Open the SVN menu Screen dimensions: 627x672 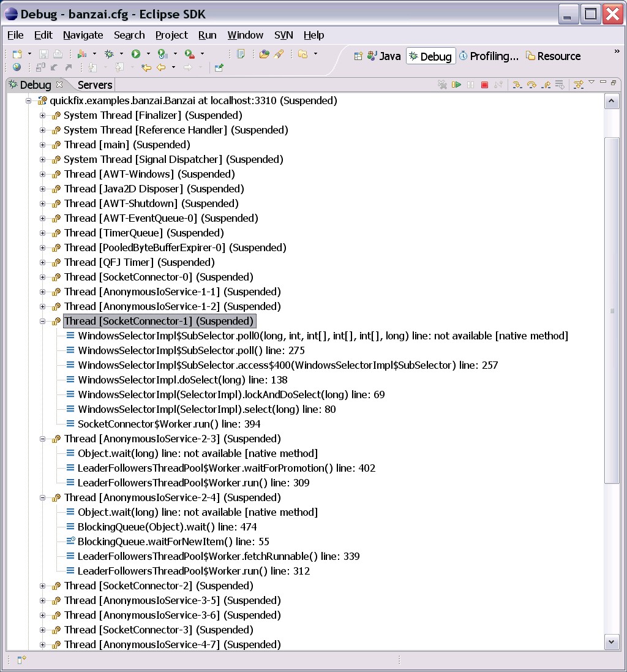[x=283, y=35]
